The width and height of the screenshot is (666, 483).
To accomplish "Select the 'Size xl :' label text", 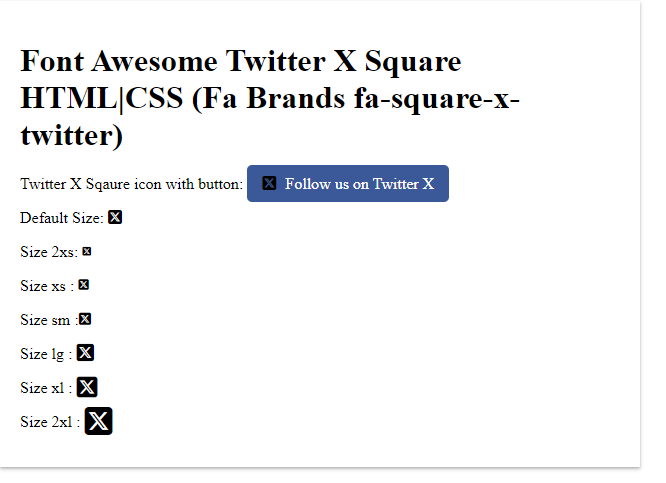I will 46,387.
